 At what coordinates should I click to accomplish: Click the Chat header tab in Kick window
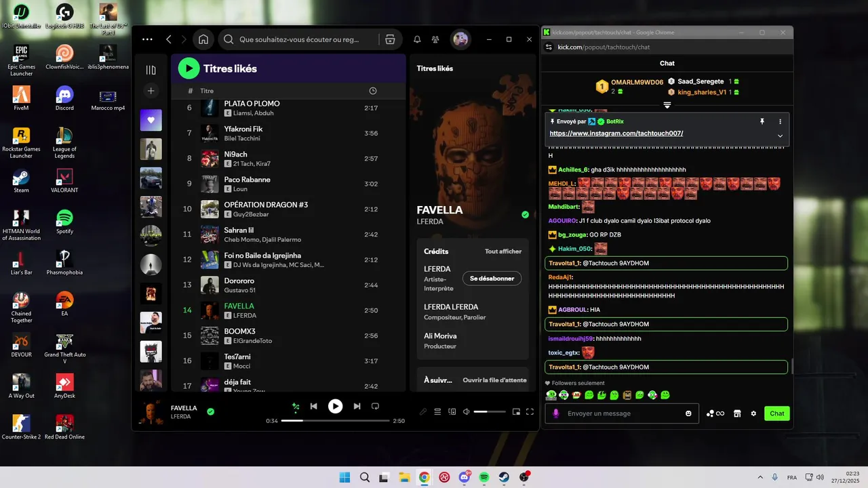tap(667, 63)
